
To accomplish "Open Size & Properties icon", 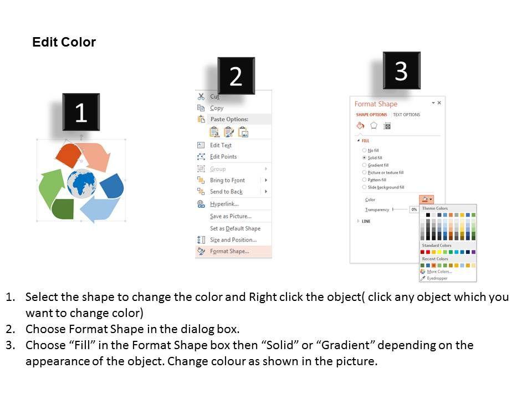I will click(x=387, y=126).
